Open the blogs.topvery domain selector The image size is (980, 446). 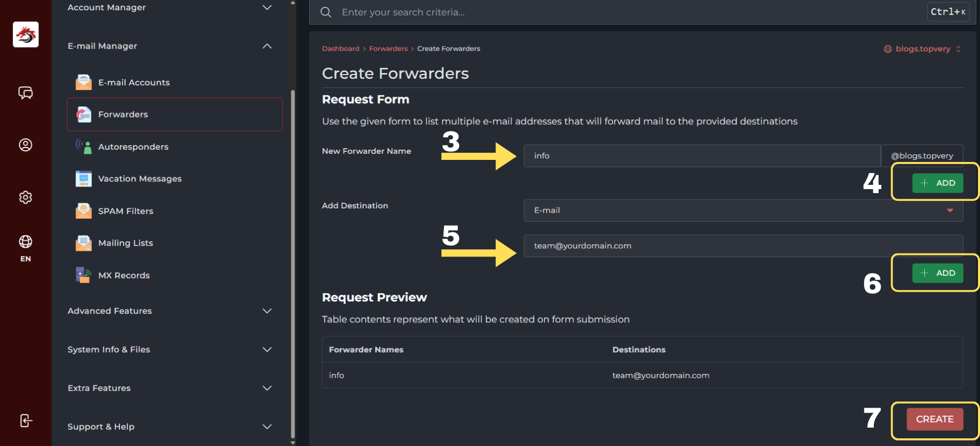922,49
